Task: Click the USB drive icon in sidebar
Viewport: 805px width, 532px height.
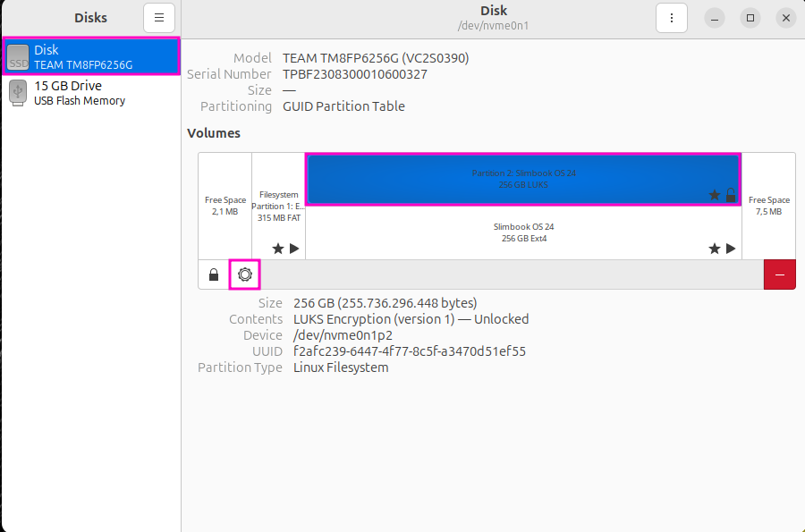Action: [x=18, y=93]
